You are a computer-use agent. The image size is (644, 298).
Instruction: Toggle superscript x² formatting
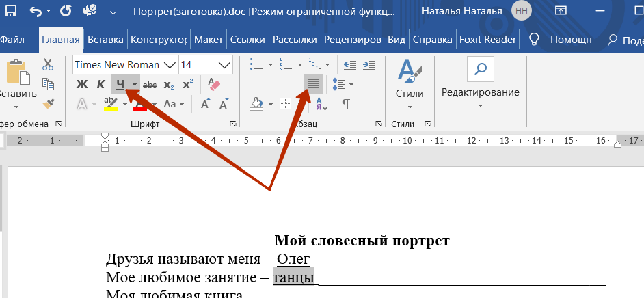point(188,85)
